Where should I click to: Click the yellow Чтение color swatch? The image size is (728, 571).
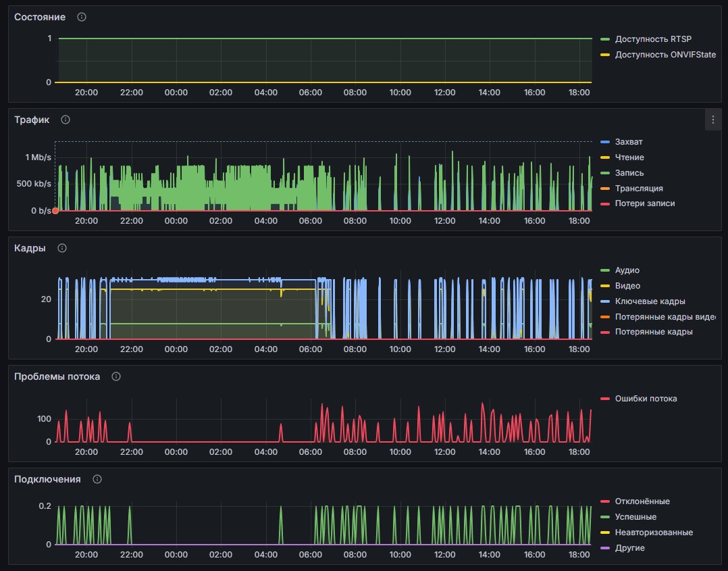coord(605,157)
